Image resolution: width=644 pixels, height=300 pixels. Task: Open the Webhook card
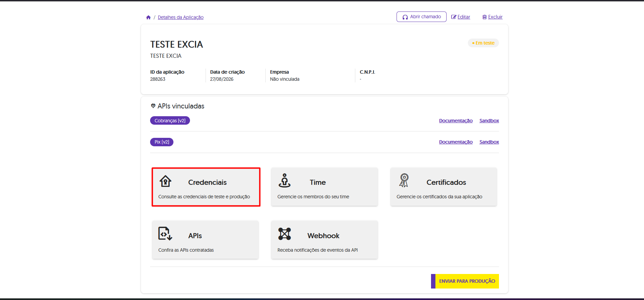pyautogui.click(x=325, y=240)
